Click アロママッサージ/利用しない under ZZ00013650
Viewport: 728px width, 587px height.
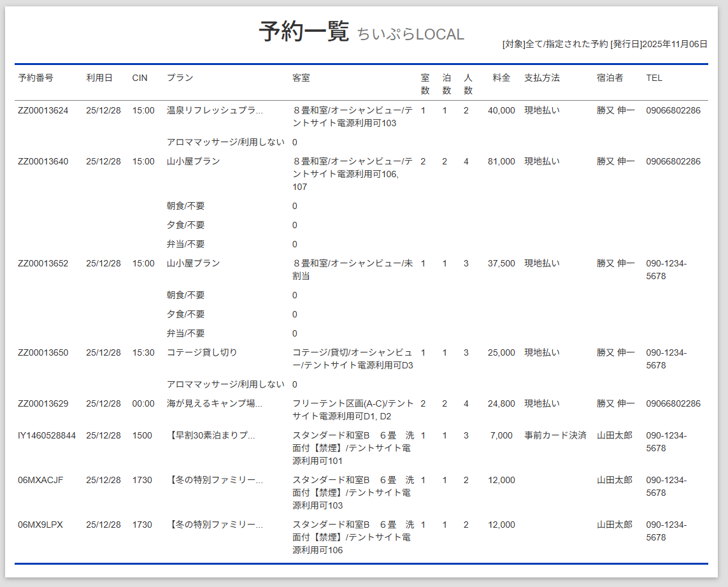pyautogui.click(x=225, y=384)
